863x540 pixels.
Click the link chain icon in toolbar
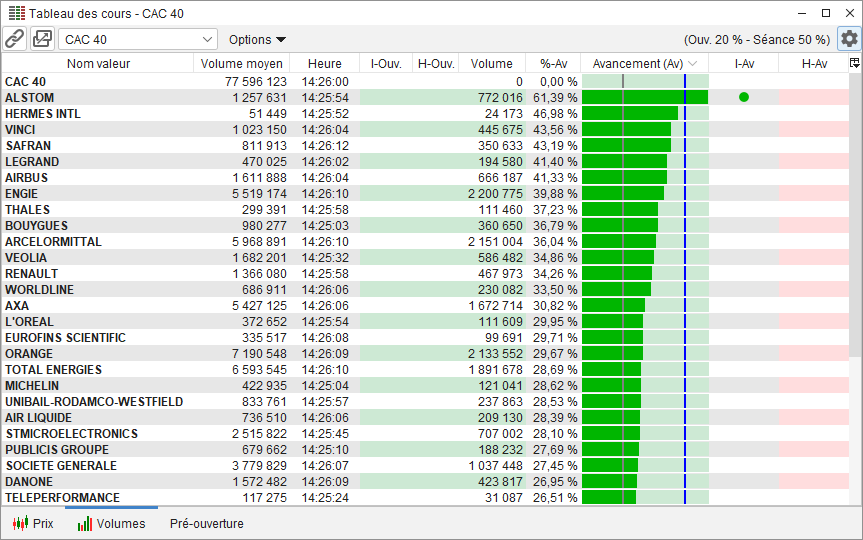[14, 39]
